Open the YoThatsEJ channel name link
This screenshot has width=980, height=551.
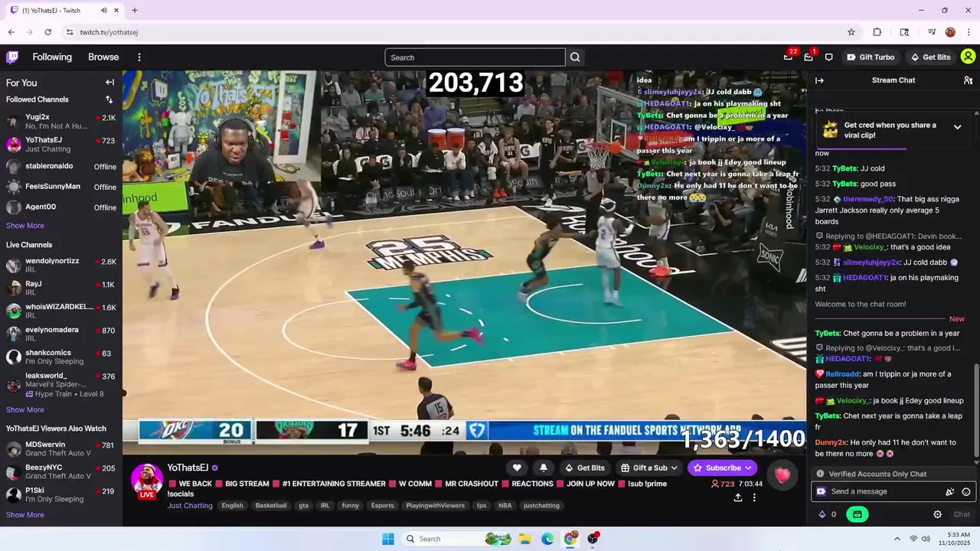coord(188,468)
